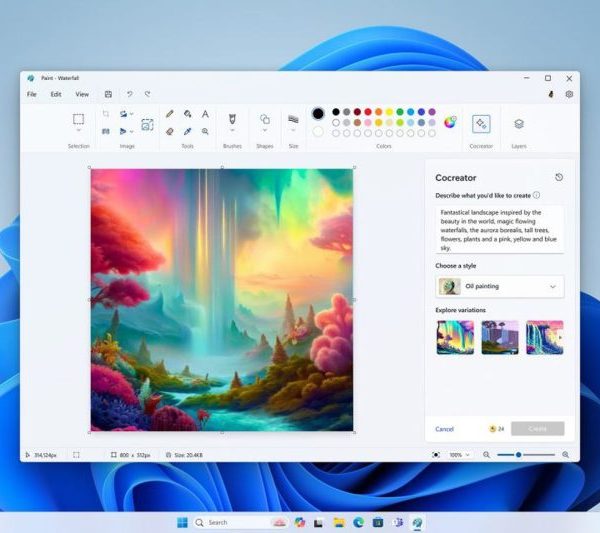Click the fit to window icon in status bar

point(436,455)
